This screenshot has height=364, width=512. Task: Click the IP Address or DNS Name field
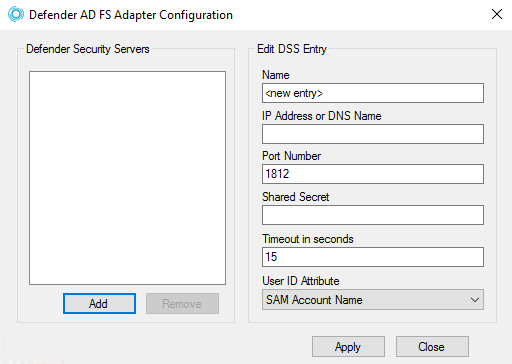(373, 134)
